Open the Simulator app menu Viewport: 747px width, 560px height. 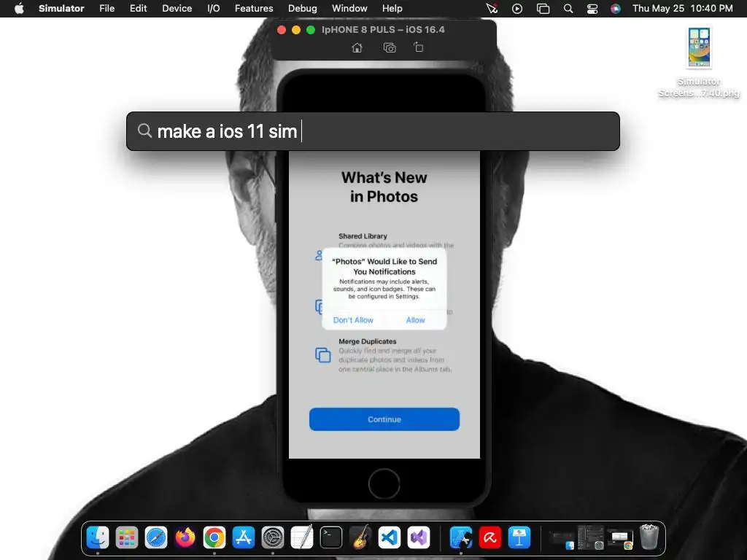[x=61, y=9]
